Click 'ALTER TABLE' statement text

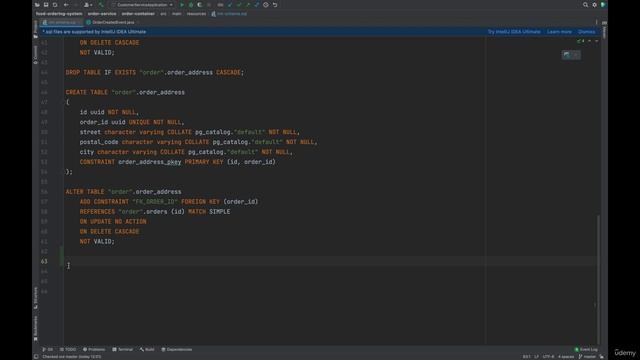pyautogui.click(x=85, y=192)
